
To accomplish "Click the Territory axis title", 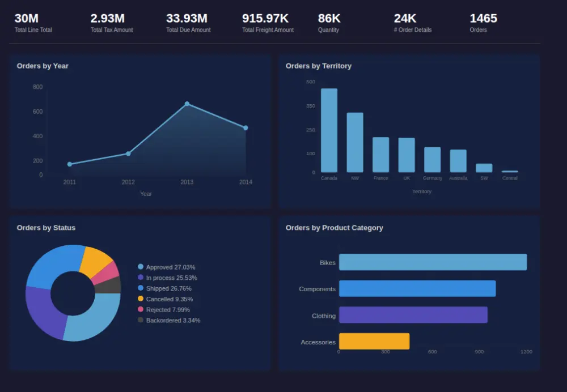I will point(422,191).
